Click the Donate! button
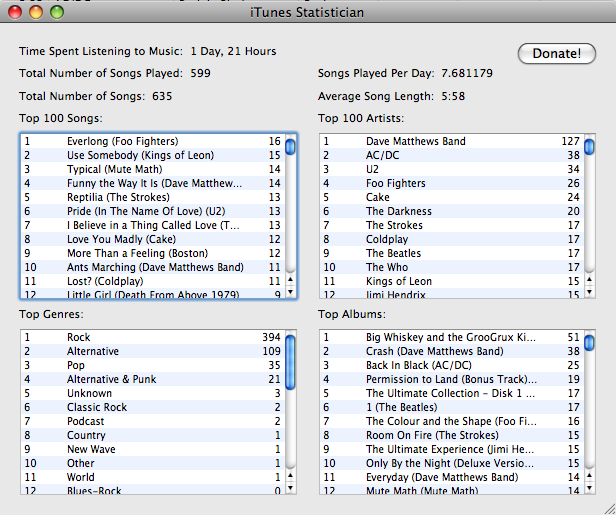The height and width of the screenshot is (515, 616). [x=557, y=53]
